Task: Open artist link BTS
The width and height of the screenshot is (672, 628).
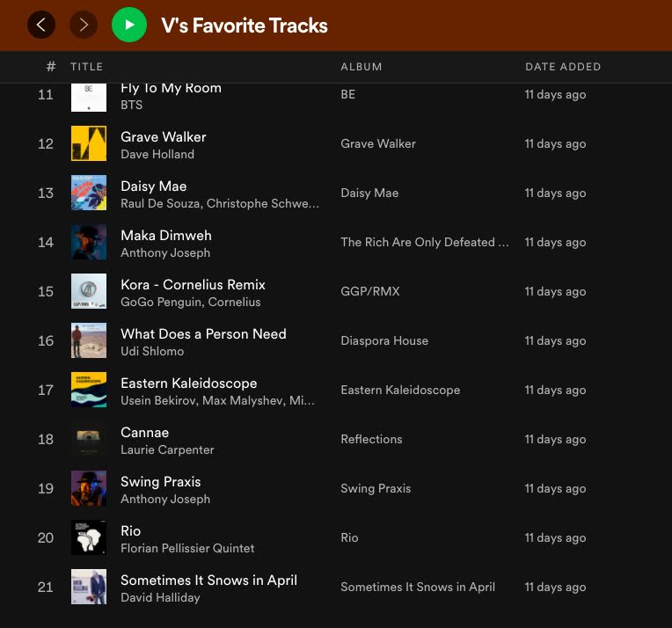Action: (132, 105)
